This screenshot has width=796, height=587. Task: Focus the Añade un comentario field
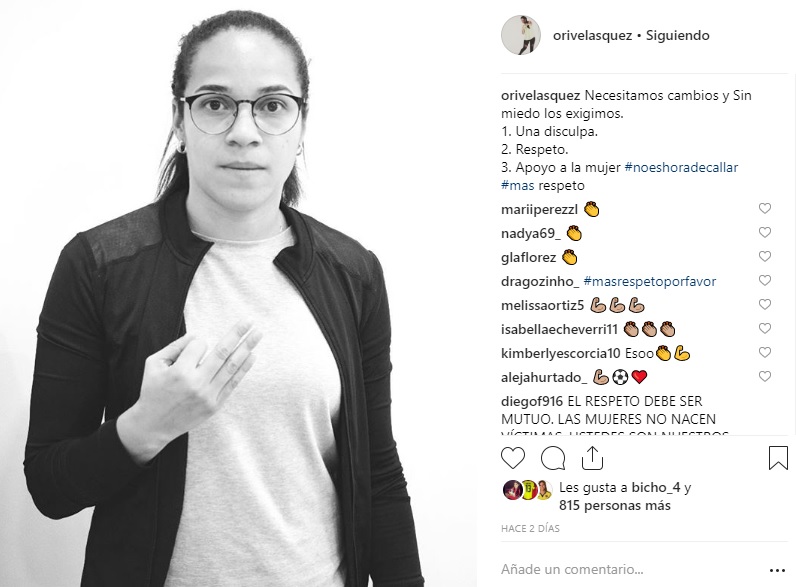(x=629, y=570)
